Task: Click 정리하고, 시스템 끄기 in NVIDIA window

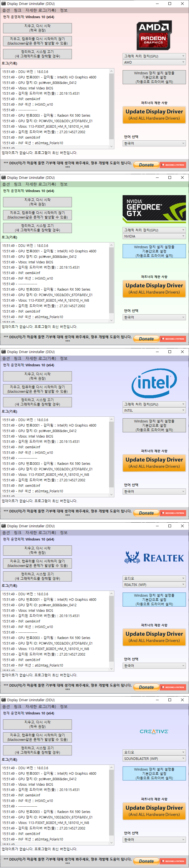Action: point(37,228)
